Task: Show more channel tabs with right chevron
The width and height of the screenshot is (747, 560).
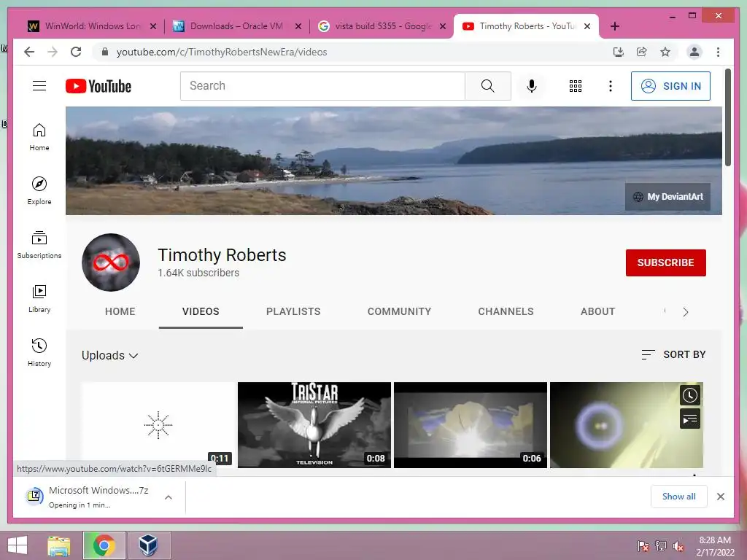Action: (x=685, y=312)
